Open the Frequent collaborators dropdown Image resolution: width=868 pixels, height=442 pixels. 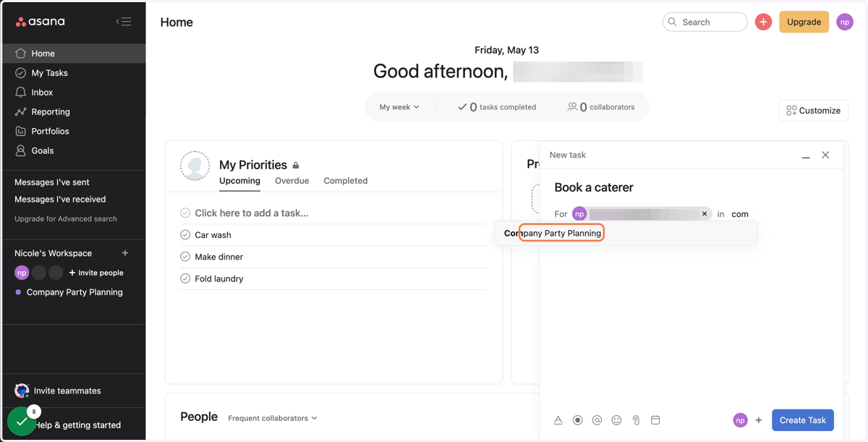click(273, 418)
